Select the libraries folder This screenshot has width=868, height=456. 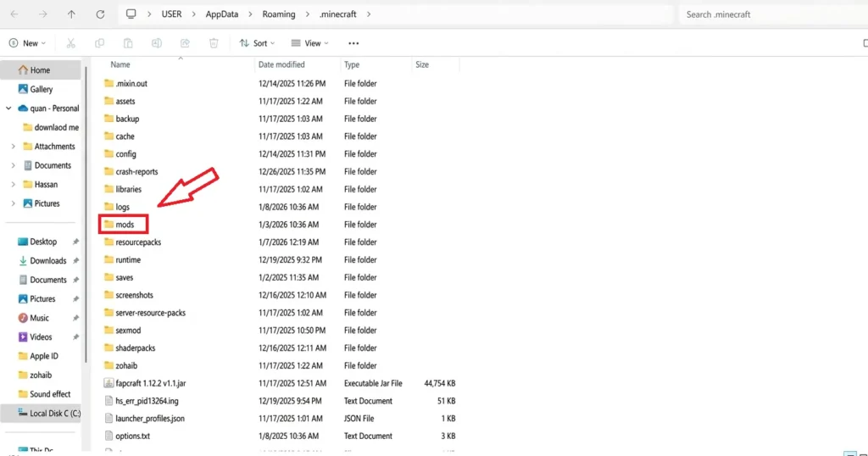tap(123, 189)
